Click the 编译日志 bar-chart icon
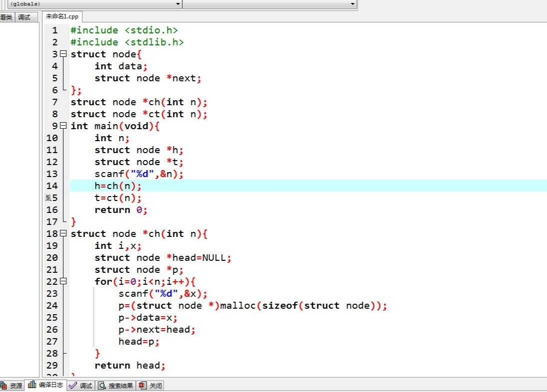The width and height of the screenshot is (547, 392). (31, 385)
